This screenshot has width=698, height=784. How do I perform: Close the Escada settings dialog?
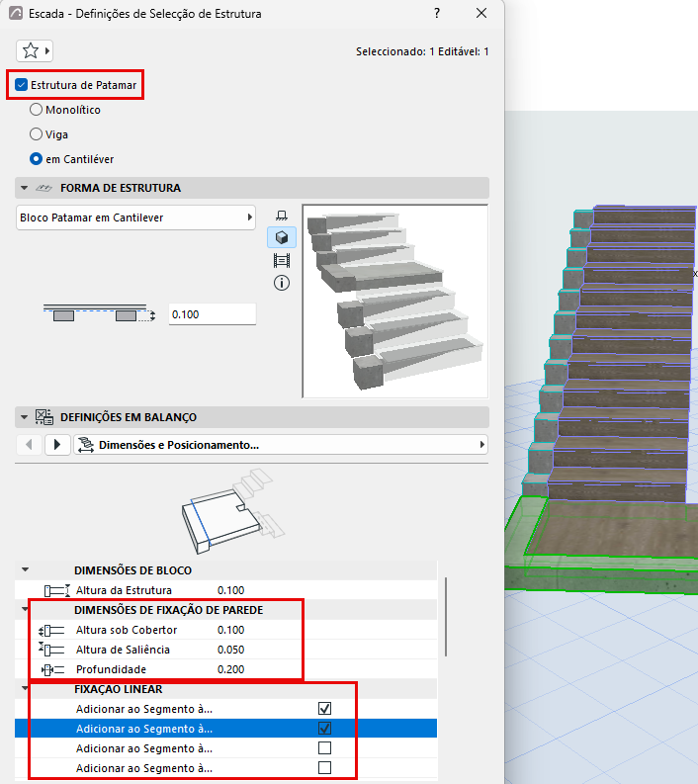pos(481,13)
